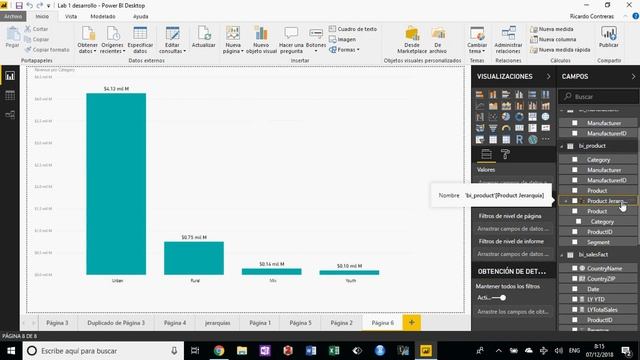The height and width of the screenshot is (360, 640).
Task: Go to the jerarquías page tab
Action: click(218, 323)
